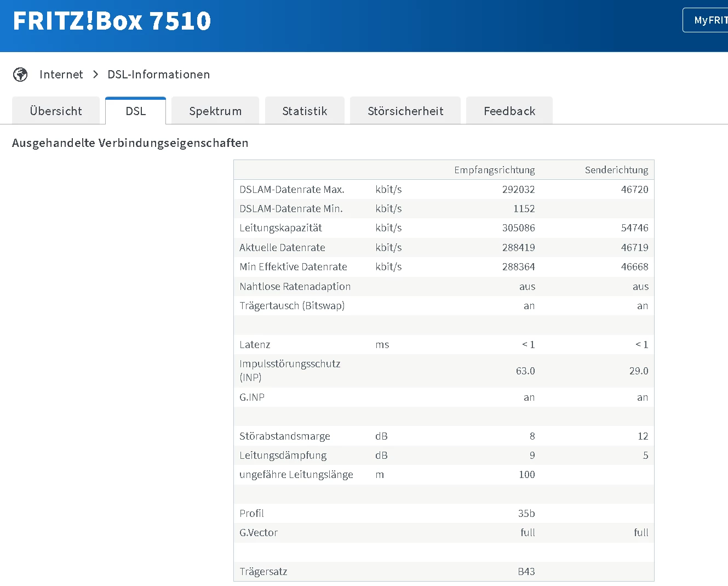
Task: Select the Nahtlose Ratenadaption label
Action: coord(295,287)
